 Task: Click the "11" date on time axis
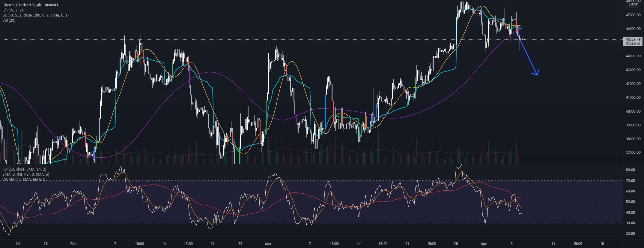coord(553,244)
